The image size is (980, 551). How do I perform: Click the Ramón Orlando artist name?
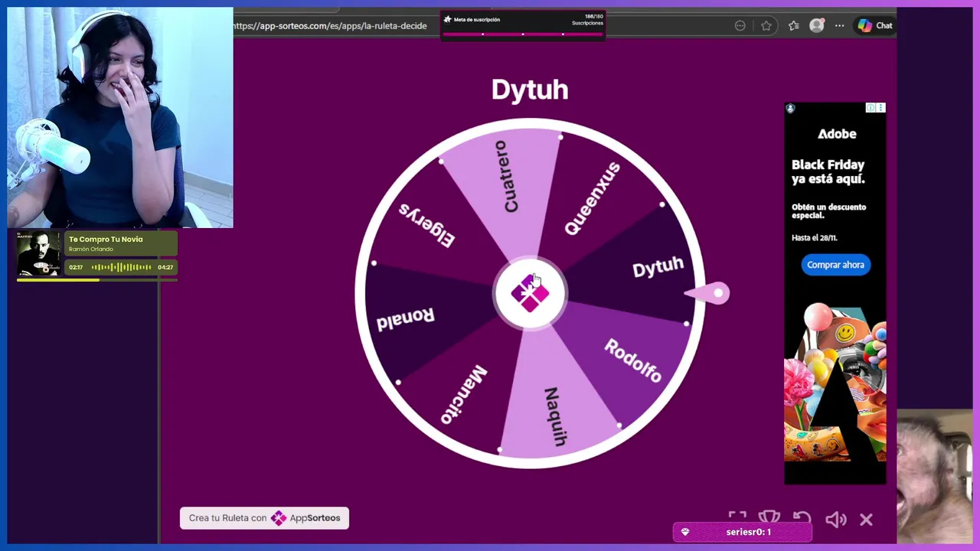91,249
